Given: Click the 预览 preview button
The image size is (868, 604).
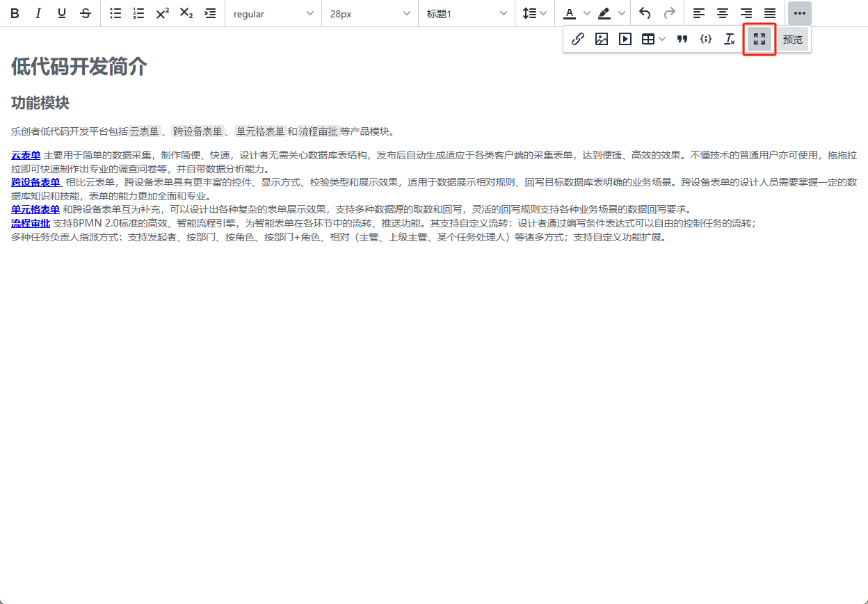Looking at the screenshot, I should click(792, 40).
